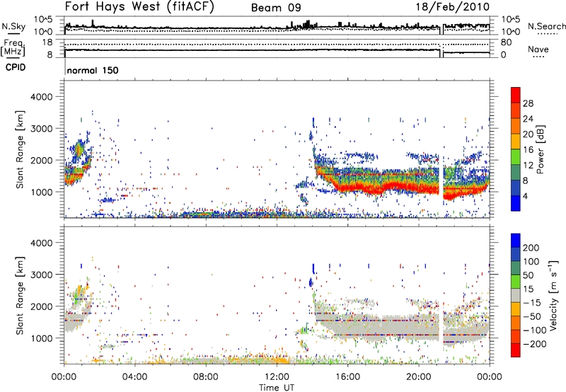Screen dimensions: 566x392
Task: Click the '200' value on Velocity color bar
Action: [x=531, y=248]
